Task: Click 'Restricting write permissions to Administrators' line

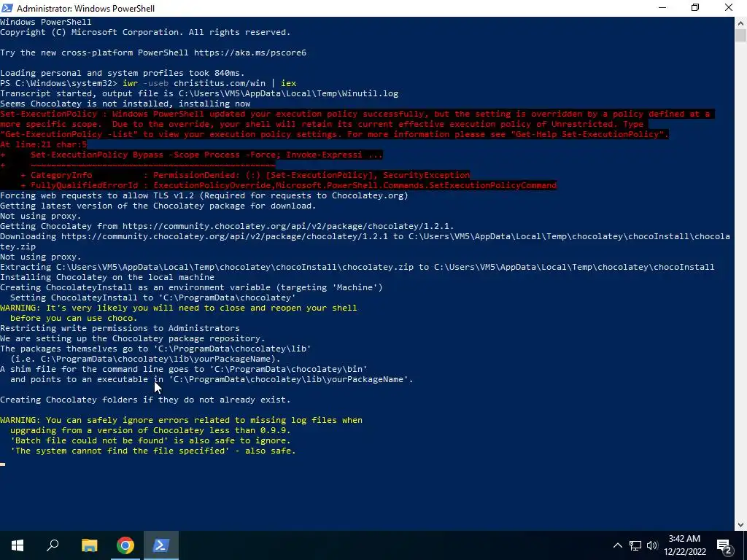Action: (120, 328)
